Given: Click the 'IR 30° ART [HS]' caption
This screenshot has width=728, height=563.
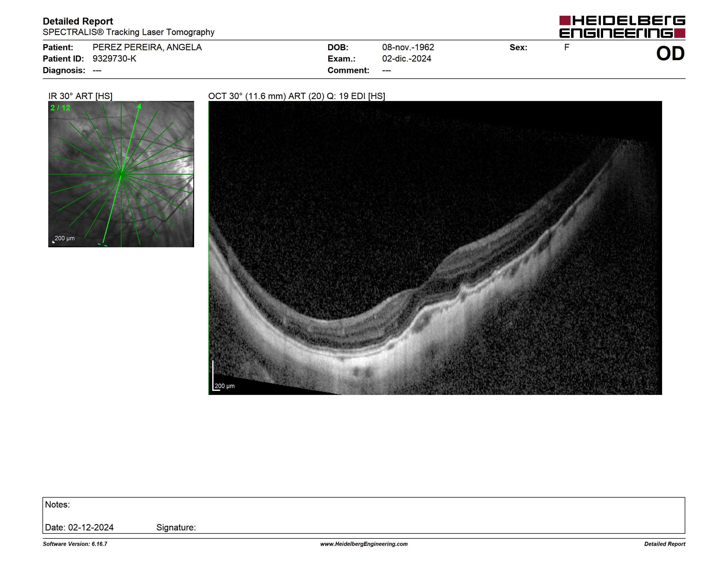Looking at the screenshot, I should [x=80, y=96].
